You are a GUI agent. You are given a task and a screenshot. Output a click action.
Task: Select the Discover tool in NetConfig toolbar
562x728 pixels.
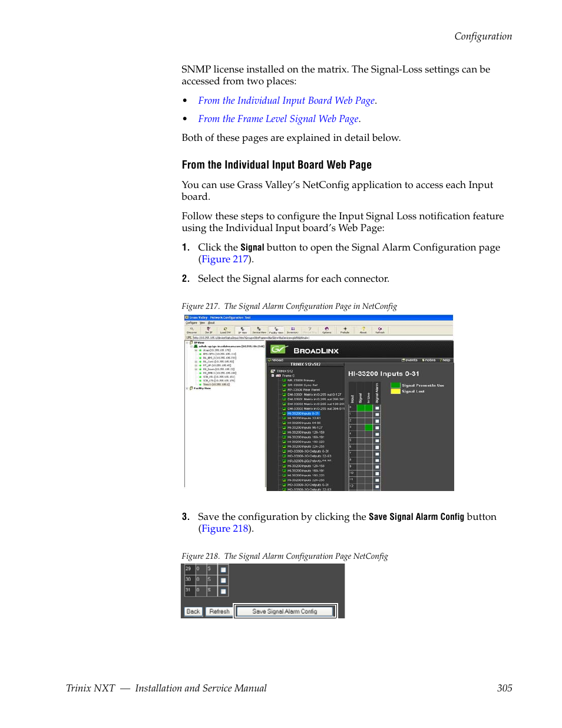(192, 331)
